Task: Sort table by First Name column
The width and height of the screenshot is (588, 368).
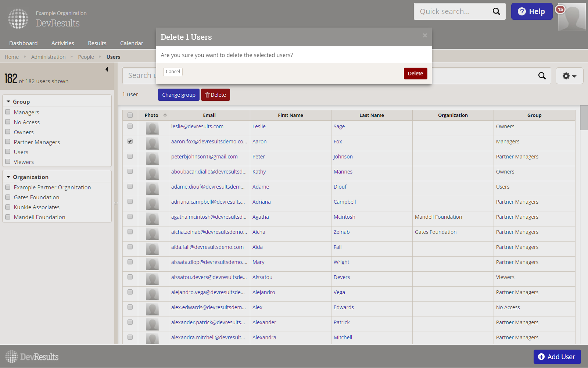Action: click(x=290, y=115)
